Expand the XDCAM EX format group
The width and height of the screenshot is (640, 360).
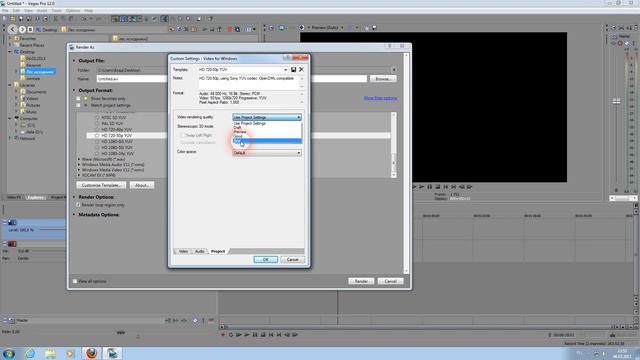click(x=79, y=175)
